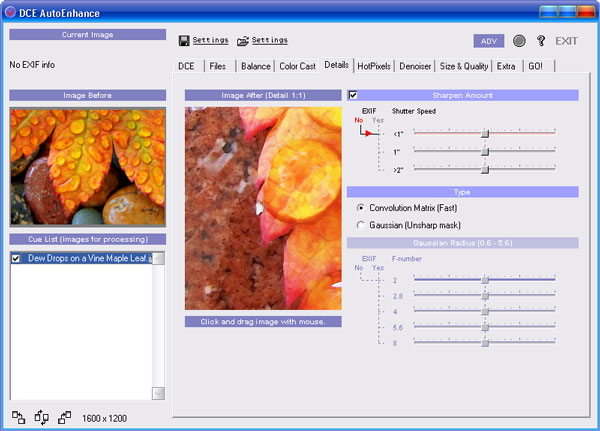Select Gaussian (Unsharp mask) radio button
The width and height of the screenshot is (600, 431).
click(360, 224)
